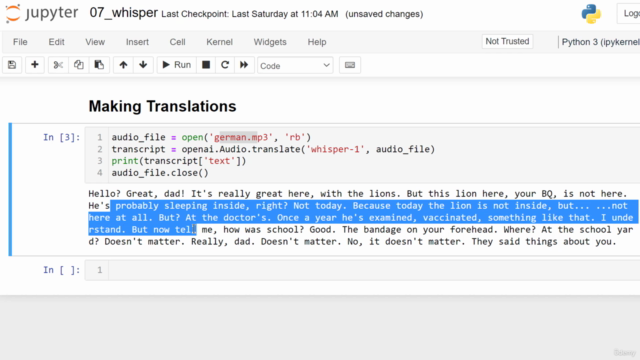Open the Help menu
Screen dimensions: 640x360
[x=317, y=42]
